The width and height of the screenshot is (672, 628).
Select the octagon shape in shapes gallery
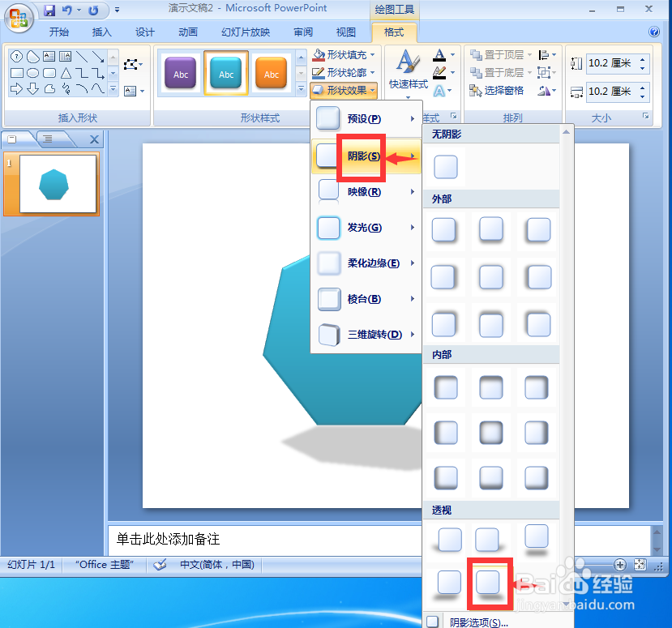16,56
